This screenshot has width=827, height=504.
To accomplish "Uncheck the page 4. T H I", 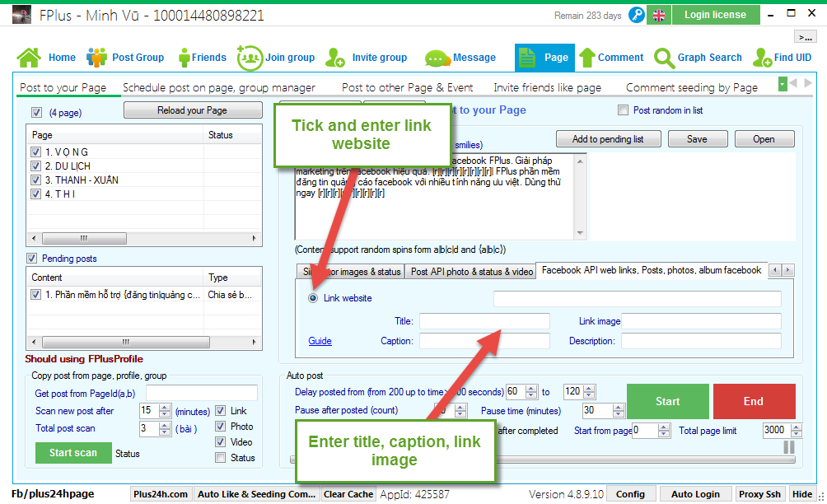I will (36, 194).
